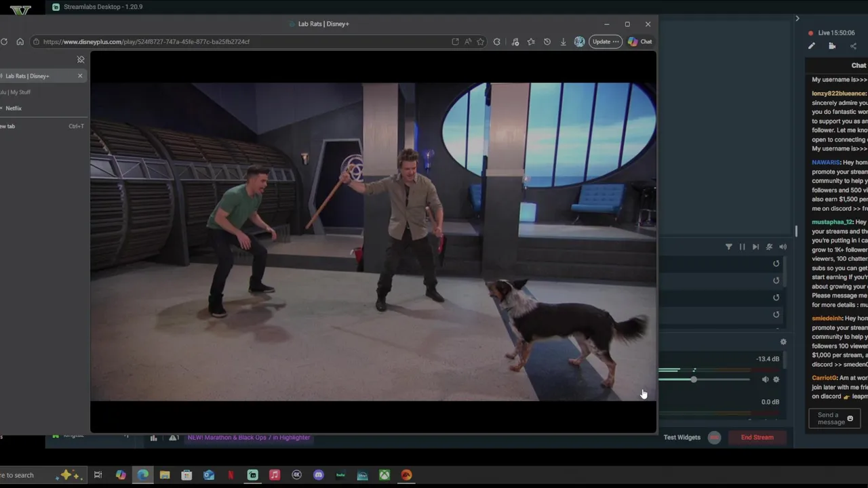868x488 pixels.
Task: Click the Test Widgets button
Action: tap(682, 437)
